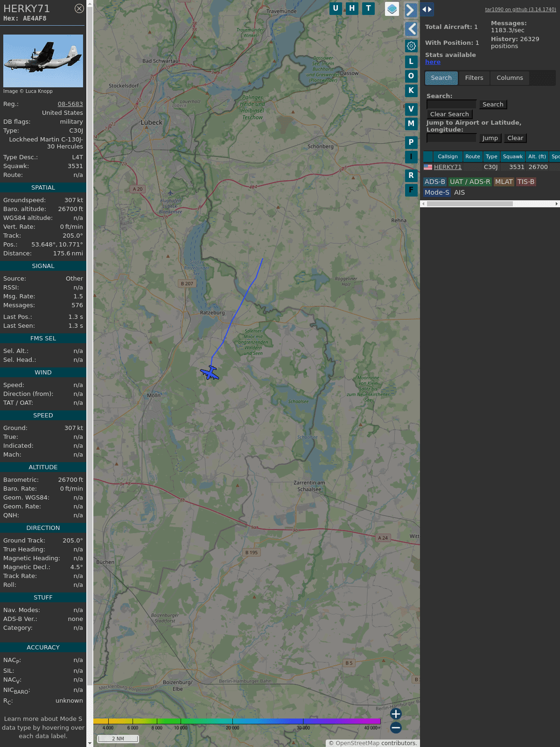Focus the Jump to Airport field
Image resolution: width=560 pixels, height=747 pixels.
[x=451, y=138]
